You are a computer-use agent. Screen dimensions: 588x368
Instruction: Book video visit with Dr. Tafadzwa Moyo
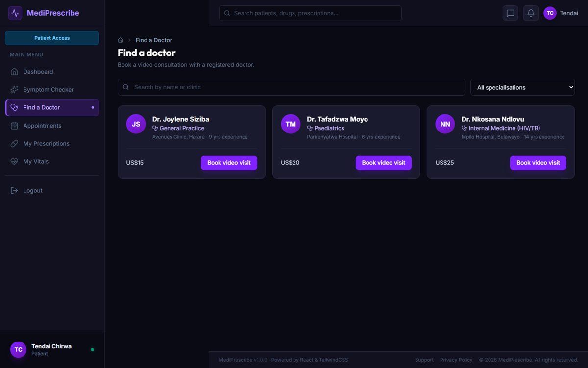pyautogui.click(x=384, y=163)
